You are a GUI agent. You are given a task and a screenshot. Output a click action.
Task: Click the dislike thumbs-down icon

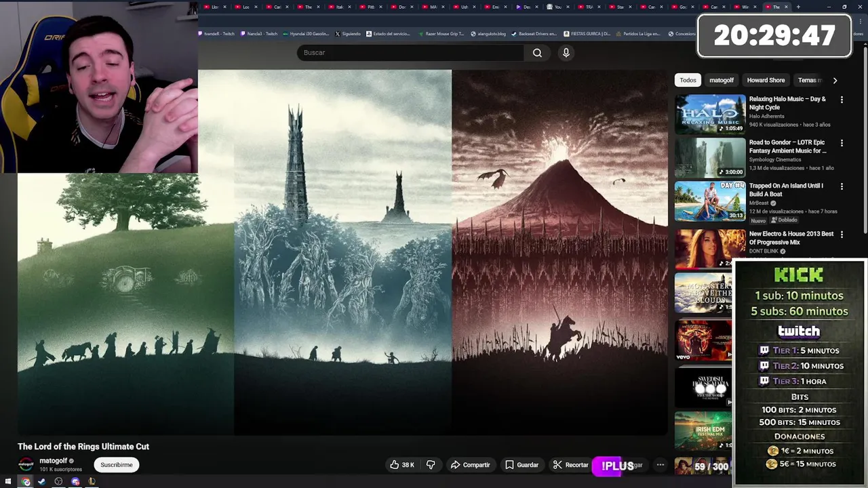[x=431, y=465]
